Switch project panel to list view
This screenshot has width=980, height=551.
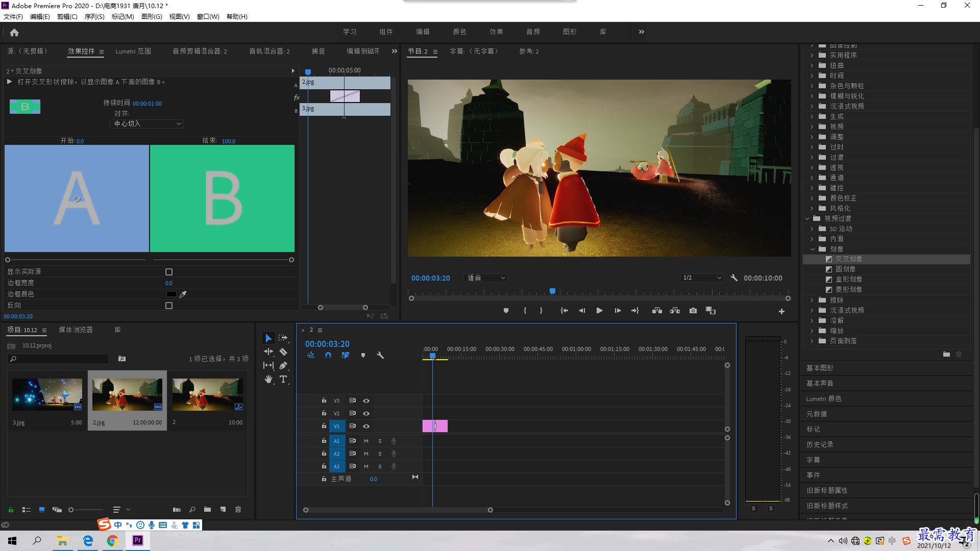[27, 510]
